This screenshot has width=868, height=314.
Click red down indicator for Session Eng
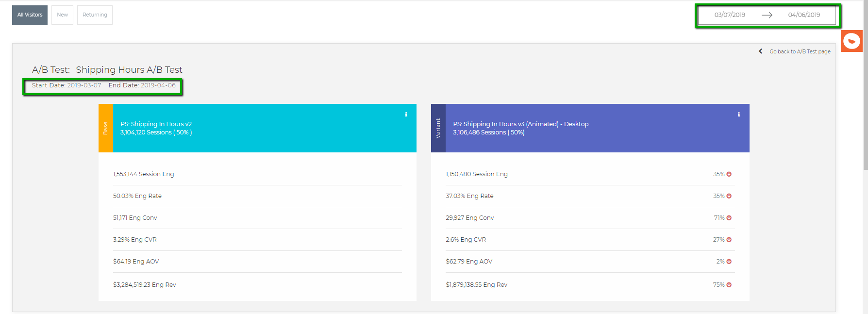[x=729, y=174]
